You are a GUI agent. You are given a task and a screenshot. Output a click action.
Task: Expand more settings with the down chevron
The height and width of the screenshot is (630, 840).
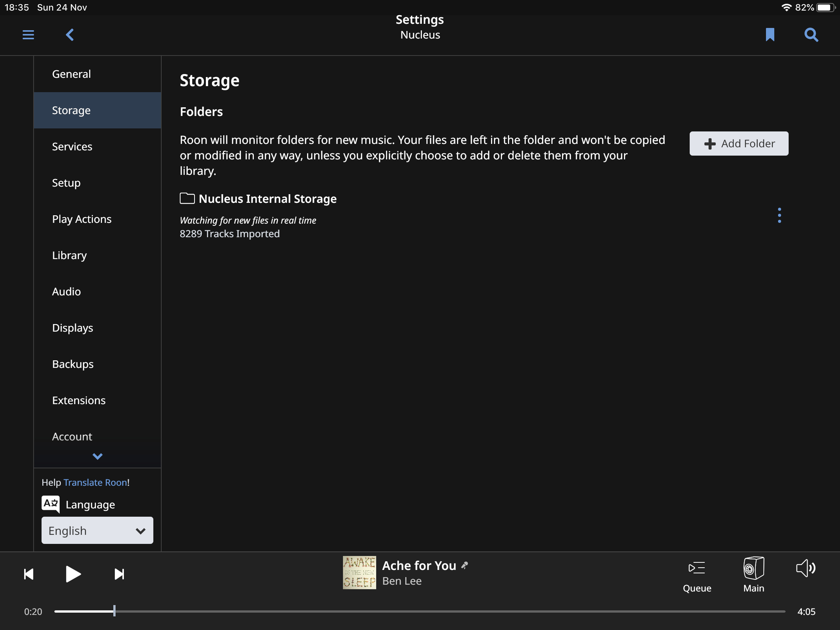tap(97, 456)
